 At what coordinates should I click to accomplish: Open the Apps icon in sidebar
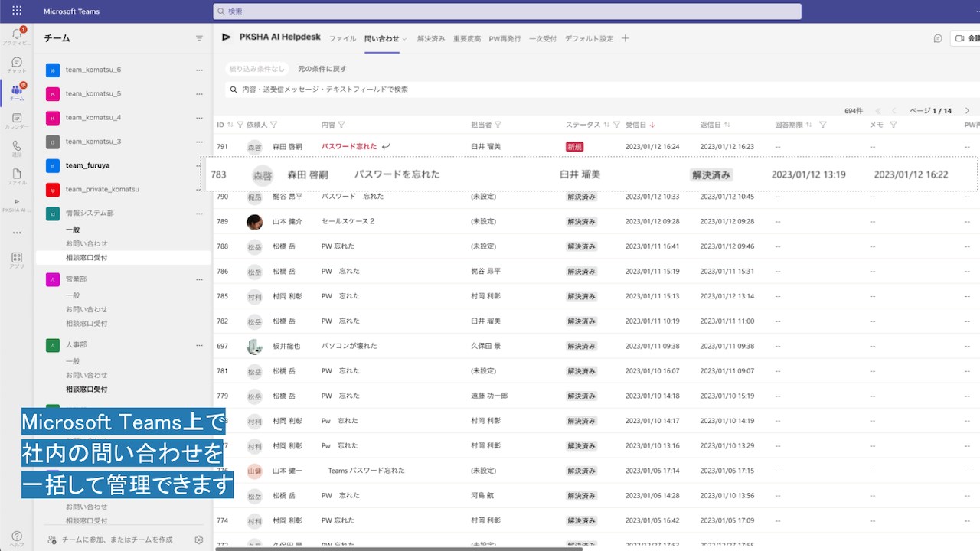(17, 257)
